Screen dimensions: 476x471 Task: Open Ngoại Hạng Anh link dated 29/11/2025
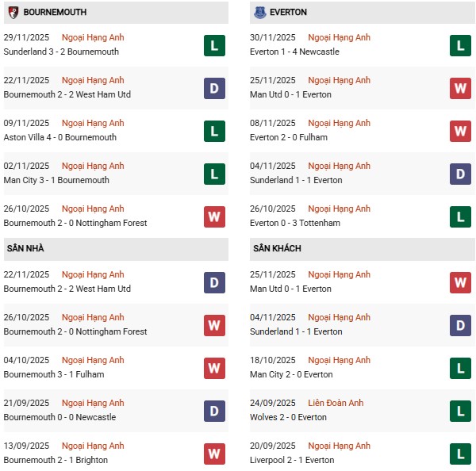[93, 37]
